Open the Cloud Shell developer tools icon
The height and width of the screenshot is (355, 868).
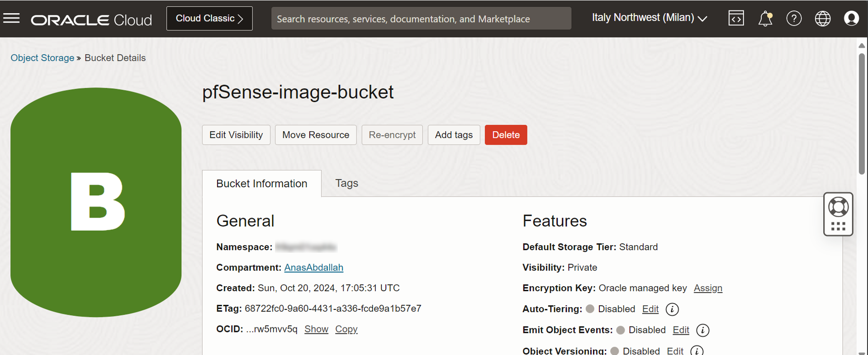coord(736,19)
